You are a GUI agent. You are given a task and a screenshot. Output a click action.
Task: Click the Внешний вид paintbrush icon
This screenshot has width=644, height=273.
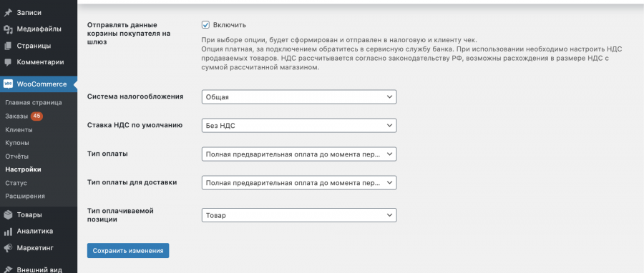click(x=8, y=269)
